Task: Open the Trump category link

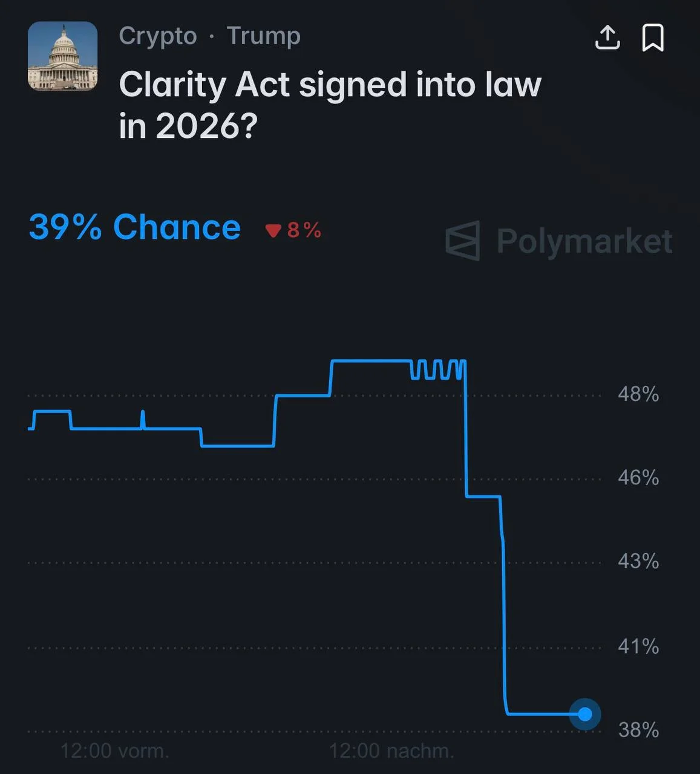Action: (263, 36)
